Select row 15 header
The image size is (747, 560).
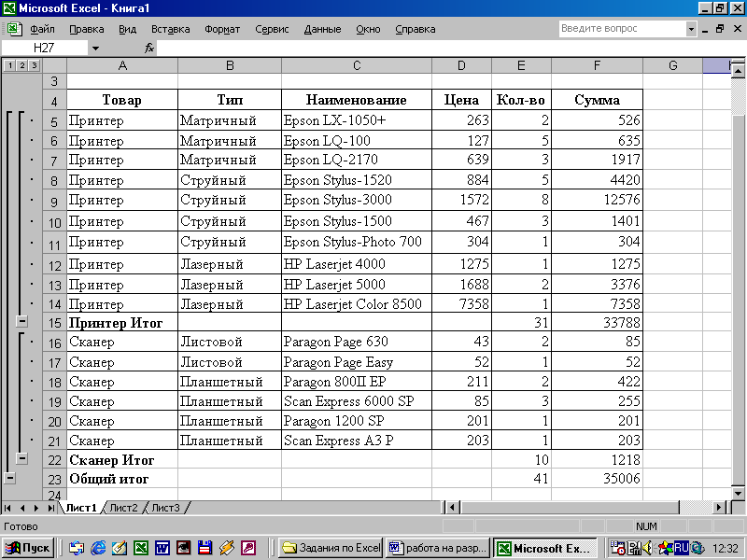[54, 323]
